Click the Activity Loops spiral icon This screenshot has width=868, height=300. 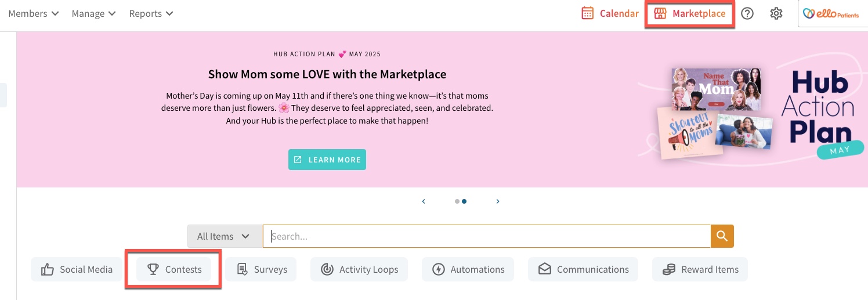point(327,269)
